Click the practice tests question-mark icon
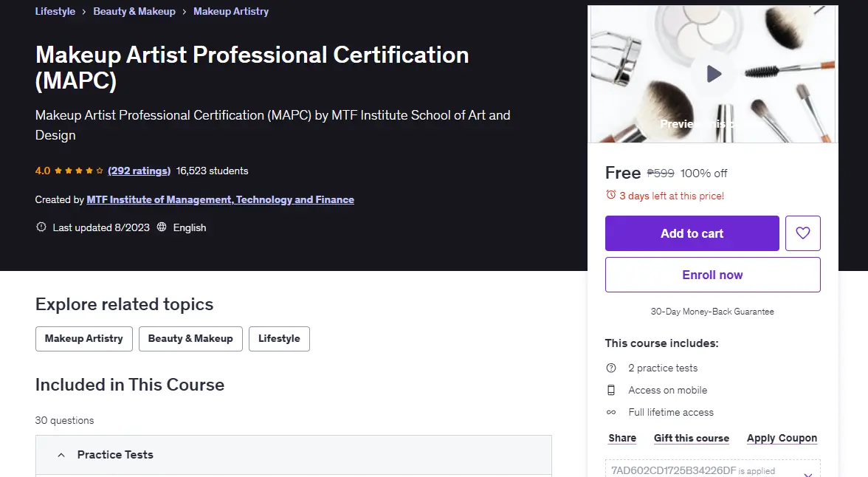 611,368
